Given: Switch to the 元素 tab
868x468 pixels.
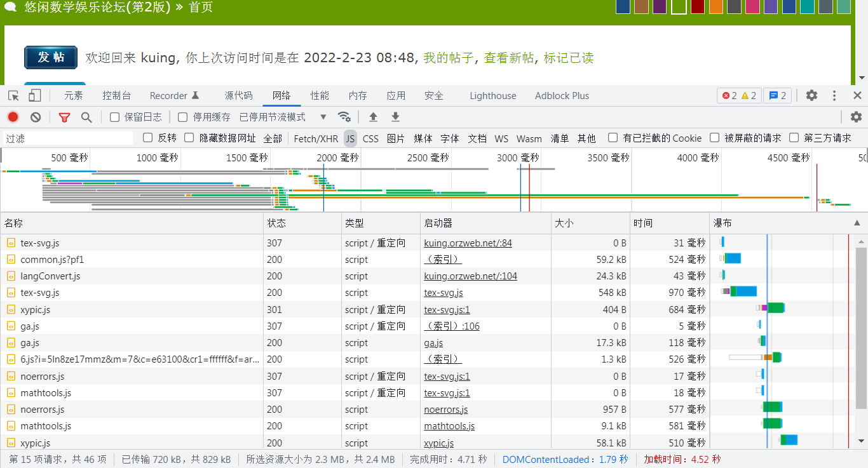Looking at the screenshot, I should (x=74, y=96).
